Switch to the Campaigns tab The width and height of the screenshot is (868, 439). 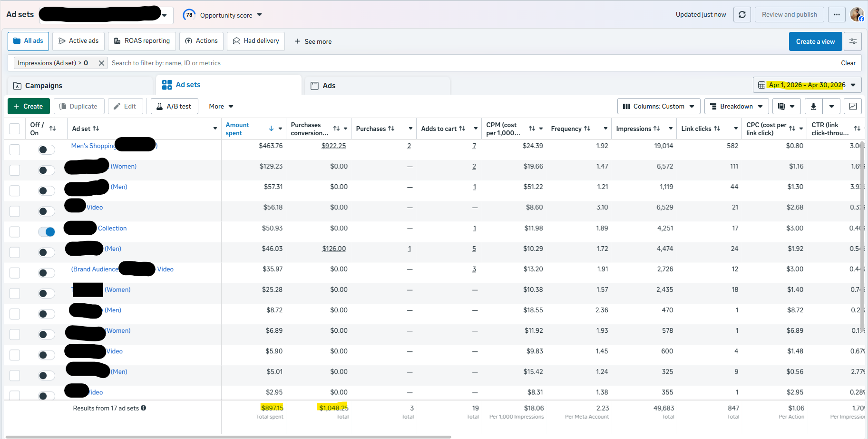80,86
